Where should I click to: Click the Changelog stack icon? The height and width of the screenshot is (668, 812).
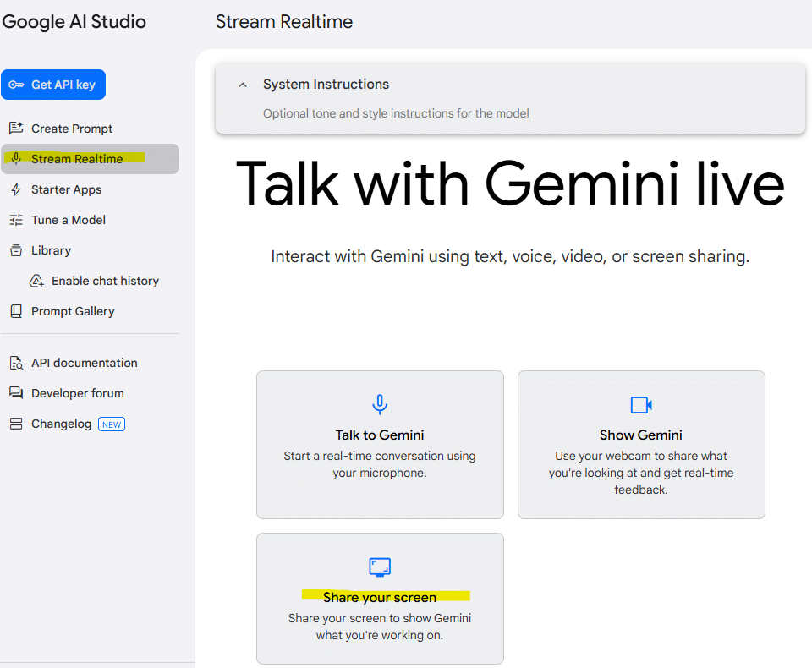click(16, 424)
